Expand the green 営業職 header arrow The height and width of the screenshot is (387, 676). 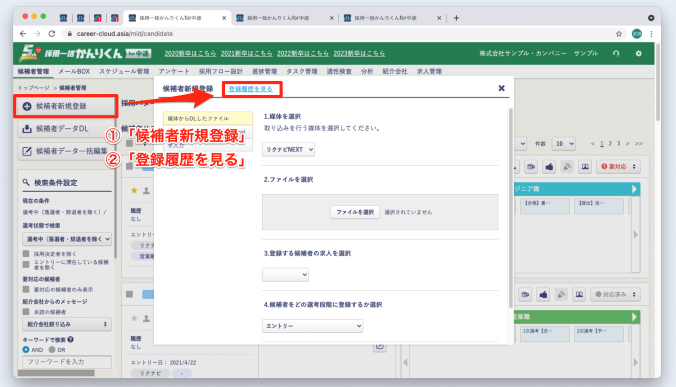pyautogui.click(x=634, y=317)
